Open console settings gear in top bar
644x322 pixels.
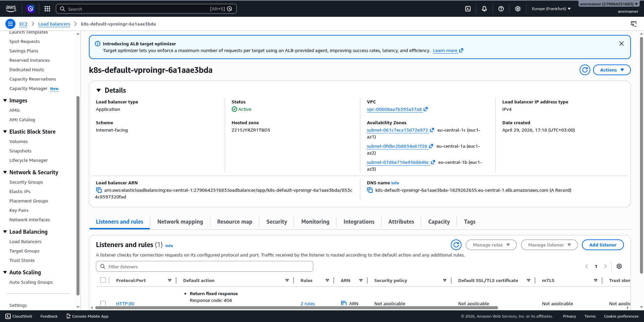tap(518, 9)
